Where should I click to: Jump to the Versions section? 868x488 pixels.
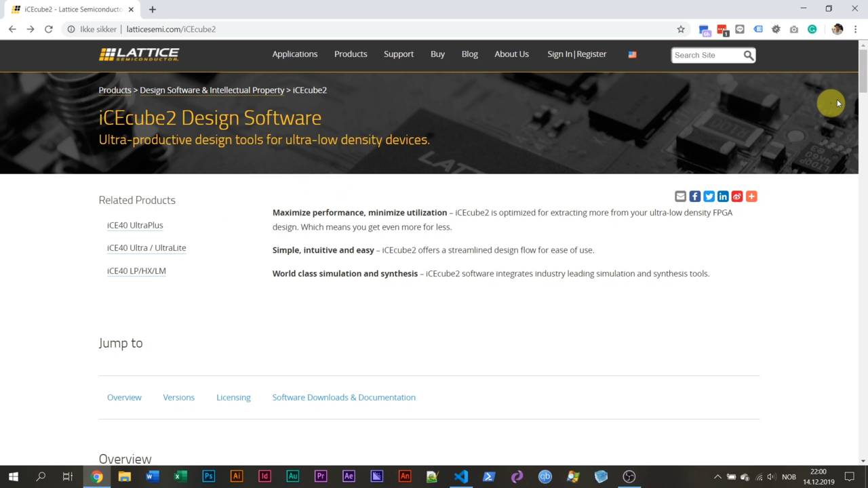tap(178, 397)
